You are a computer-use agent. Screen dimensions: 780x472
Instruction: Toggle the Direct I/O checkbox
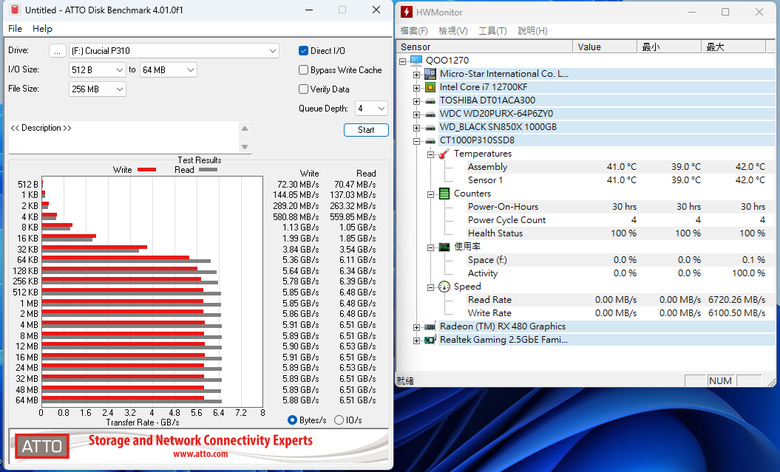click(303, 51)
